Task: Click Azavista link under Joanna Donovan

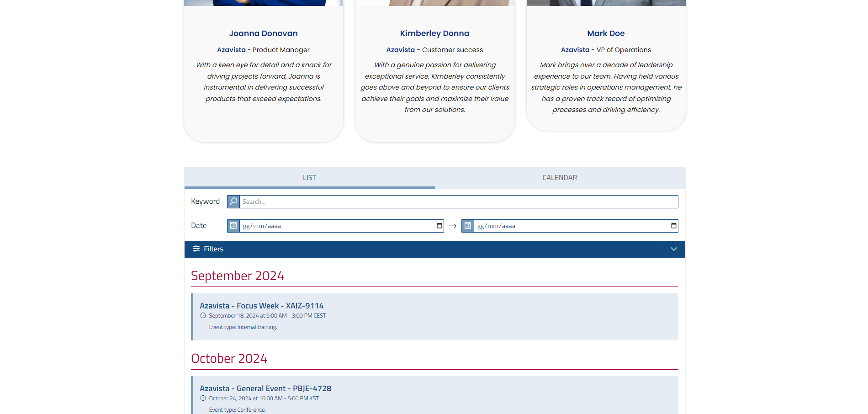Action: point(231,50)
